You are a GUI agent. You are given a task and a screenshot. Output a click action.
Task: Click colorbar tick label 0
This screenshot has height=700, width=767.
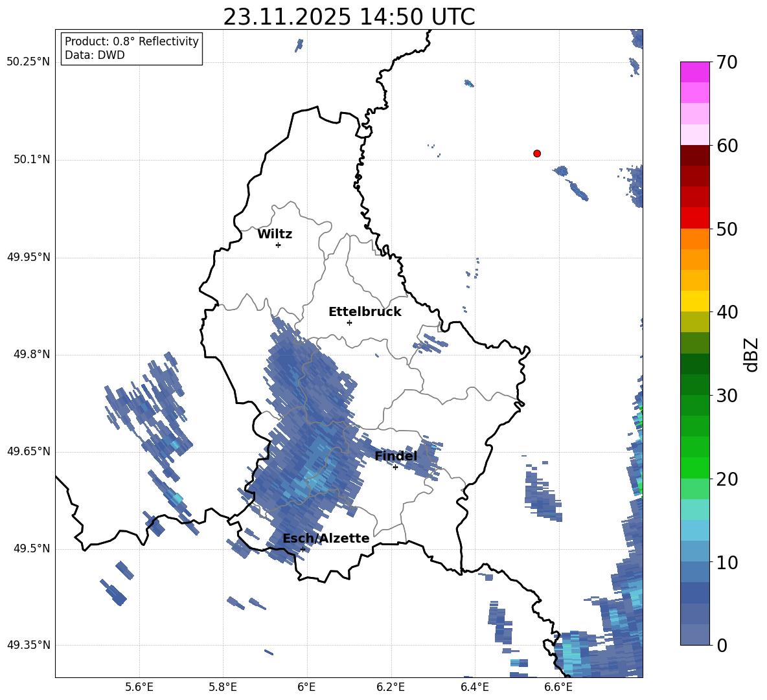click(x=722, y=645)
